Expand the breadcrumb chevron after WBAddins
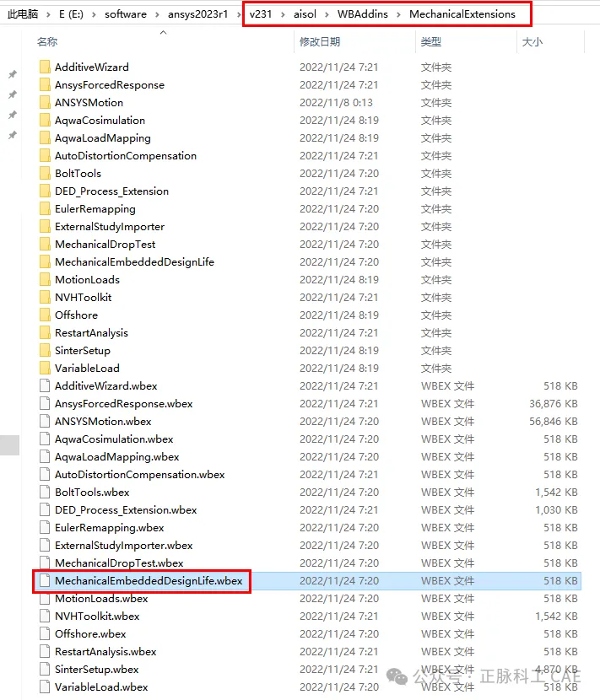 pos(398,14)
